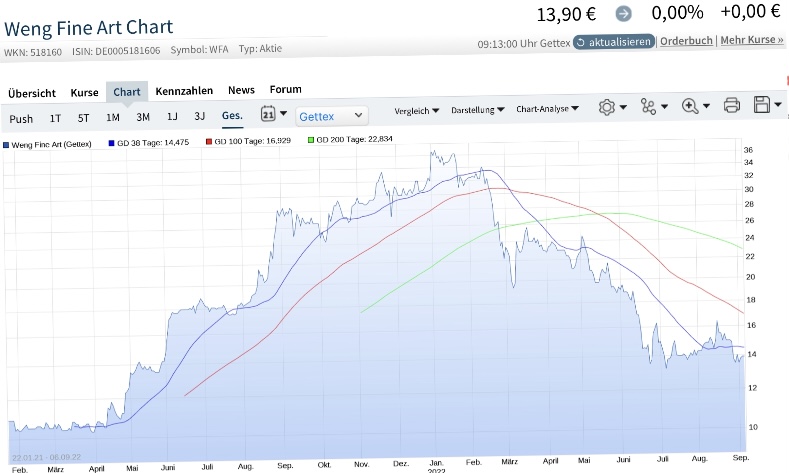Expand arrow next to save icon
789x473 pixels.
click(x=778, y=104)
